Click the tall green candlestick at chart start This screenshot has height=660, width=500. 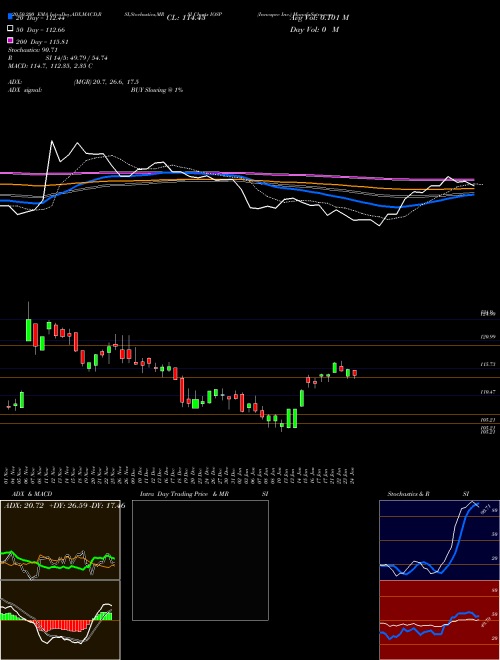[29, 330]
